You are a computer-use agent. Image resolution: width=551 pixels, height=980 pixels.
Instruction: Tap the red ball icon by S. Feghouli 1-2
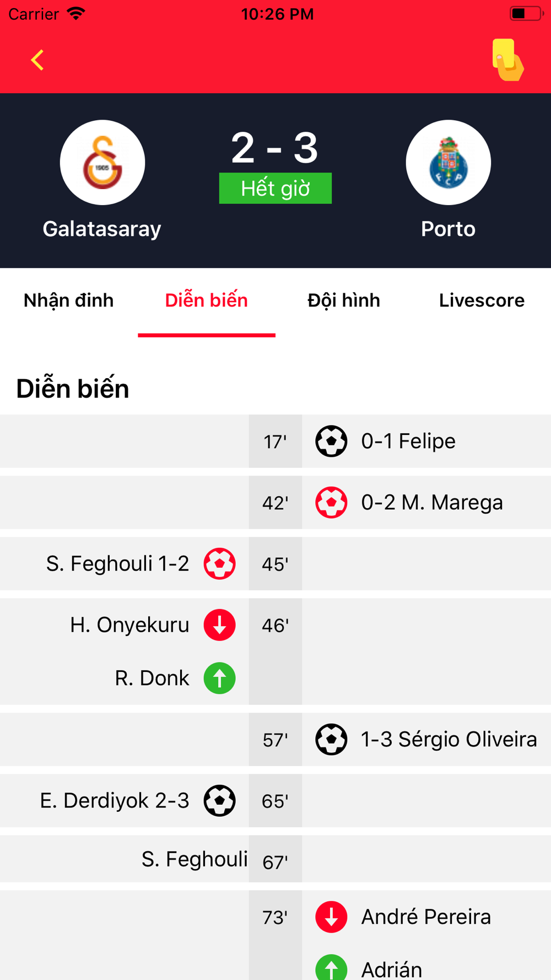point(220,563)
